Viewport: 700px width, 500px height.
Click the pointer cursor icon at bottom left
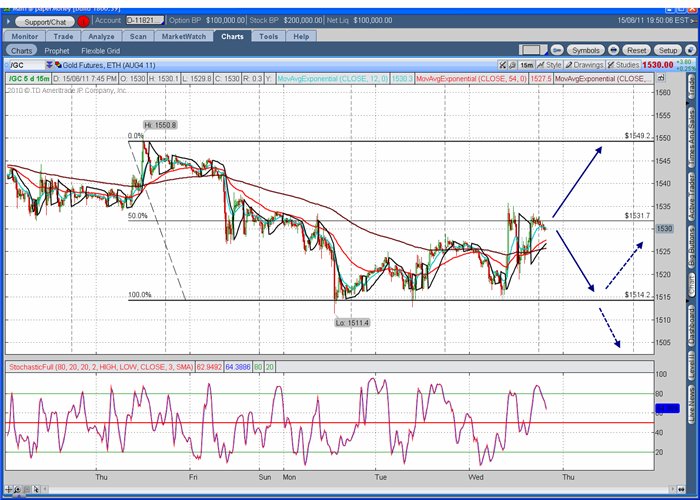[36, 489]
